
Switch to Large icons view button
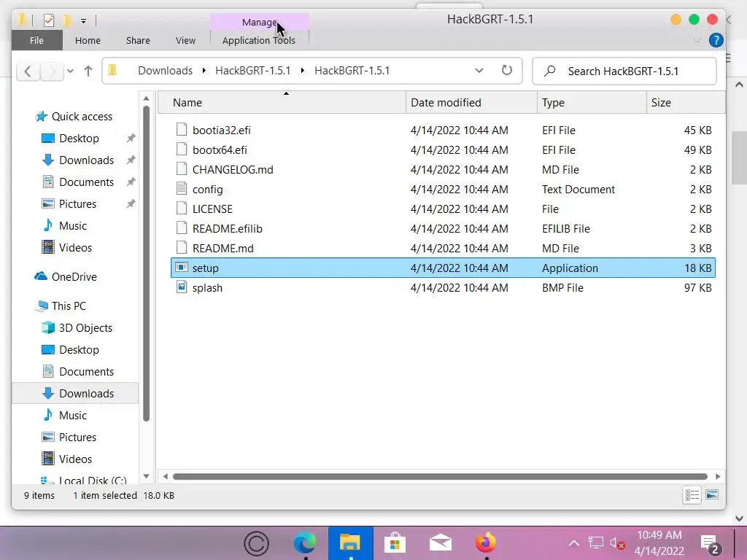point(712,495)
